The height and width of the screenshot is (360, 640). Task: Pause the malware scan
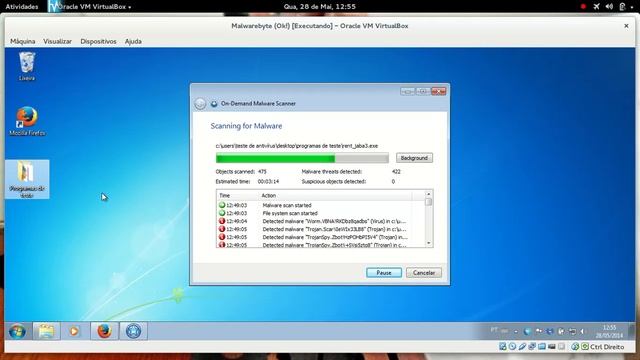coord(384,273)
